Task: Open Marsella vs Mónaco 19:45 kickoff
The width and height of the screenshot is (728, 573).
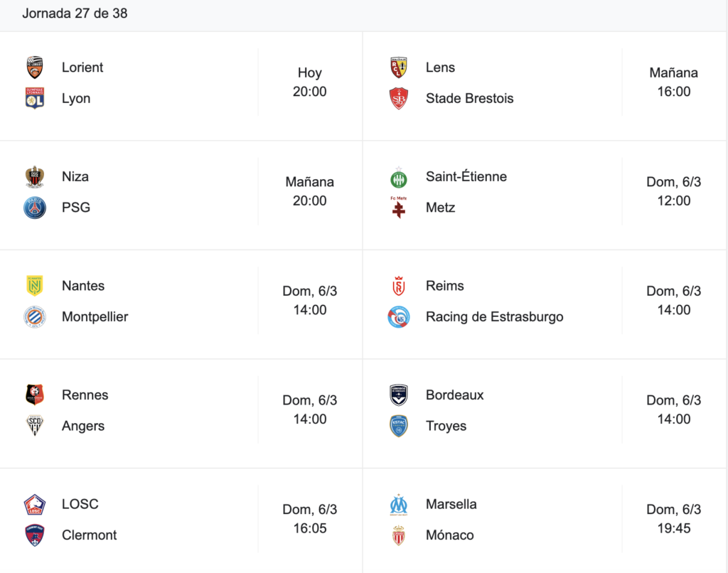Action: coord(674,519)
